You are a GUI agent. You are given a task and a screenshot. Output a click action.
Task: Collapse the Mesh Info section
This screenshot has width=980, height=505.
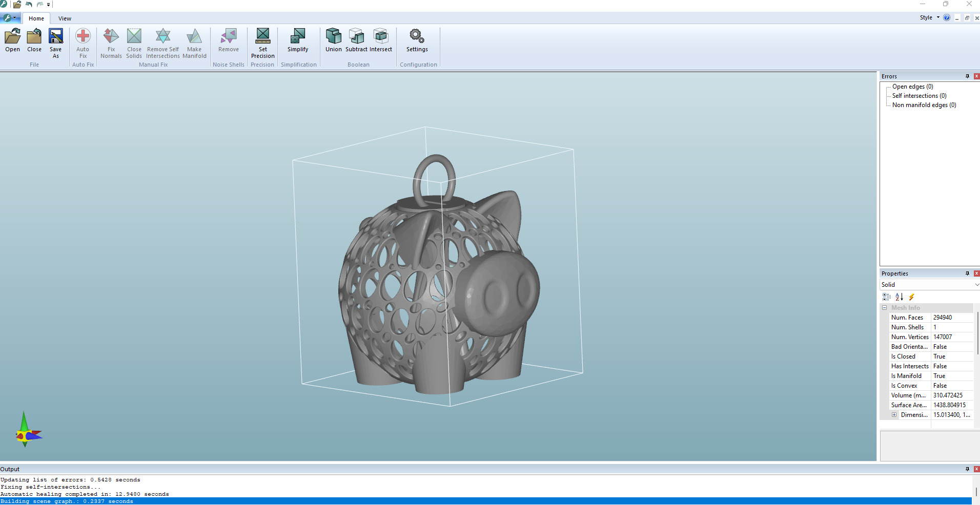click(x=884, y=308)
